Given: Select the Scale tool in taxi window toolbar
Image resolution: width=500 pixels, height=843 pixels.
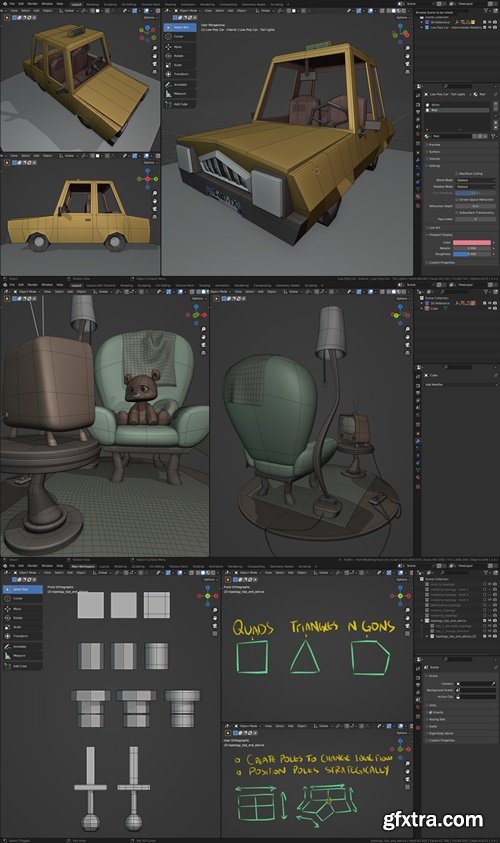Looking at the screenshot, I should (x=179, y=65).
